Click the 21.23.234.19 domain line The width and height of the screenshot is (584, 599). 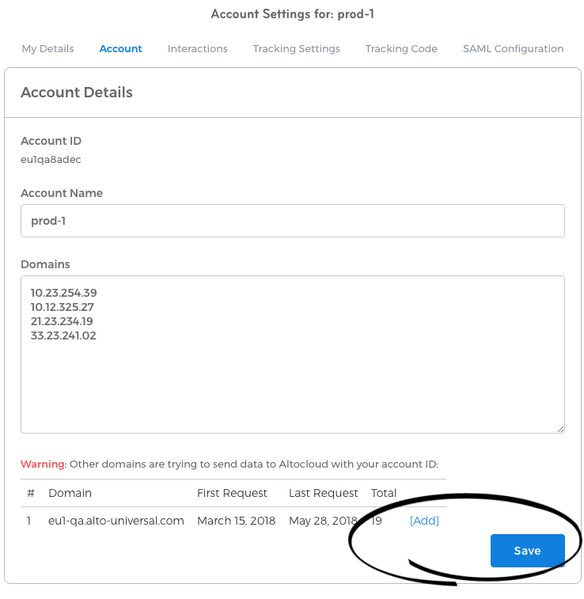[62, 321]
